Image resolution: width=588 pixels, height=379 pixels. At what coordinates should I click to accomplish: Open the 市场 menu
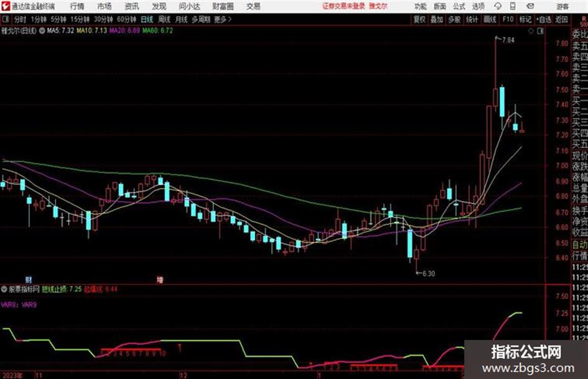click(x=105, y=6)
